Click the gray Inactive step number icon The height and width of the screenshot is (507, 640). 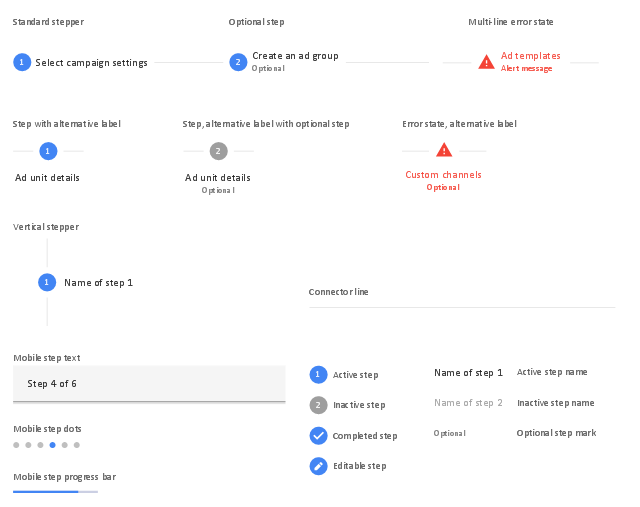point(318,405)
